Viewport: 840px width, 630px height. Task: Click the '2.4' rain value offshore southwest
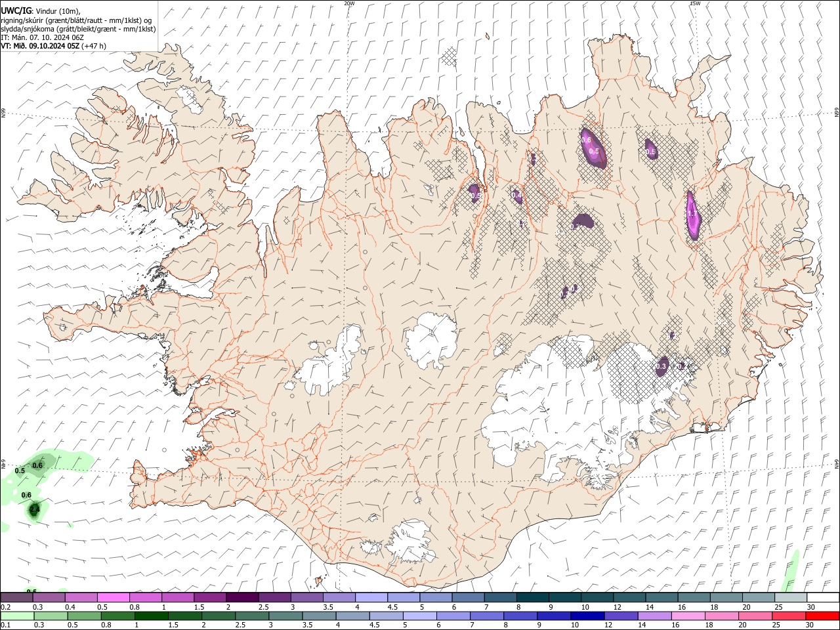click(35, 509)
